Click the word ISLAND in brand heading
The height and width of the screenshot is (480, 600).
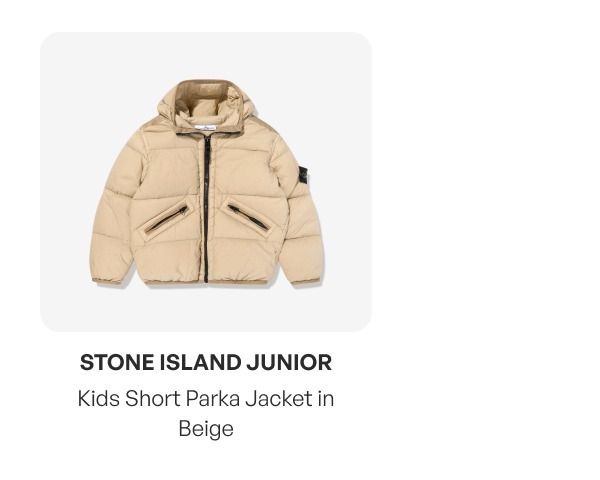(201, 362)
